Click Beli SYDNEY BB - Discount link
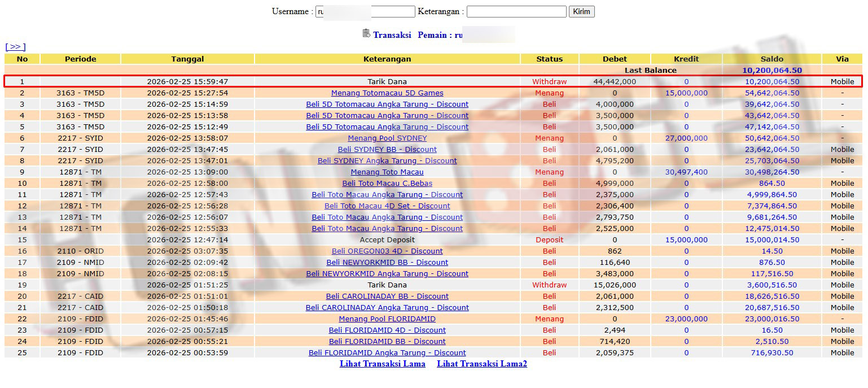This screenshot has height=388, width=868. [x=387, y=150]
